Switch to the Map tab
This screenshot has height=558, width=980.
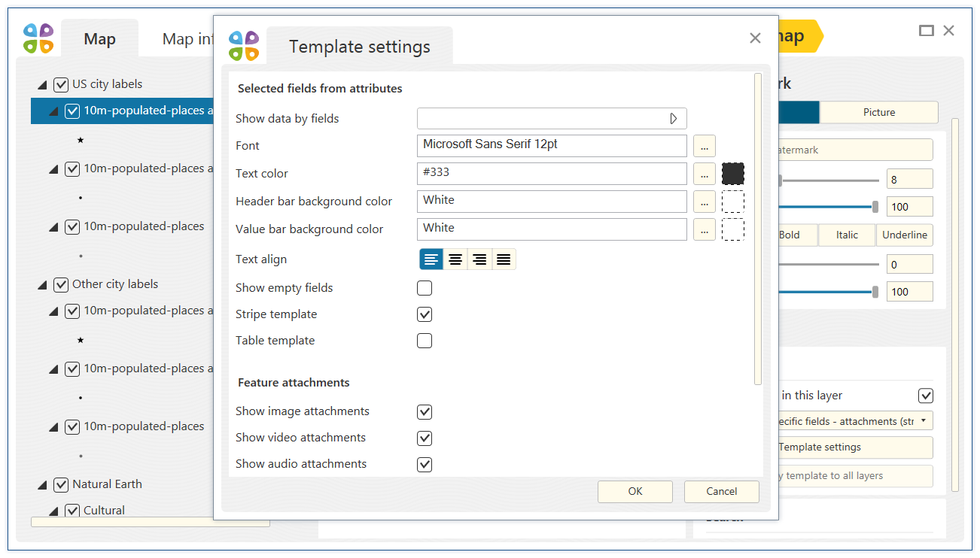click(x=99, y=38)
